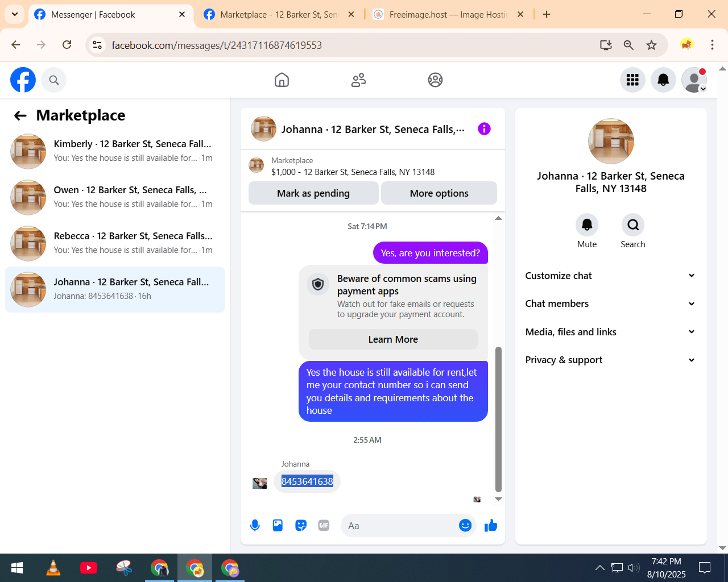This screenshot has height=582, width=728.
Task: Open the Windows notification center icon
Action: [705, 568]
